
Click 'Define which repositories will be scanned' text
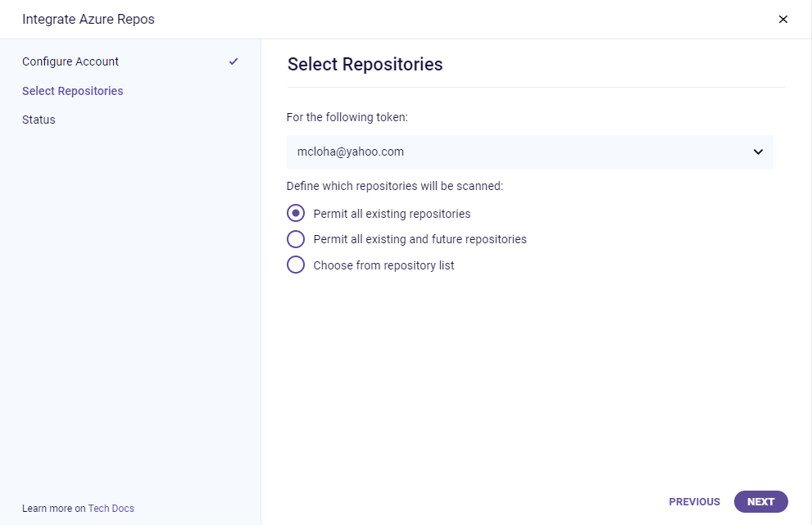(395, 186)
